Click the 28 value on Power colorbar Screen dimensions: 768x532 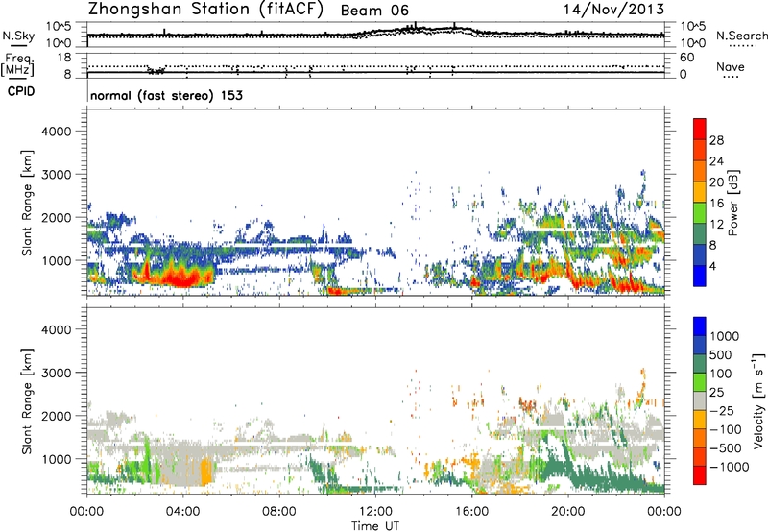click(716, 140)
